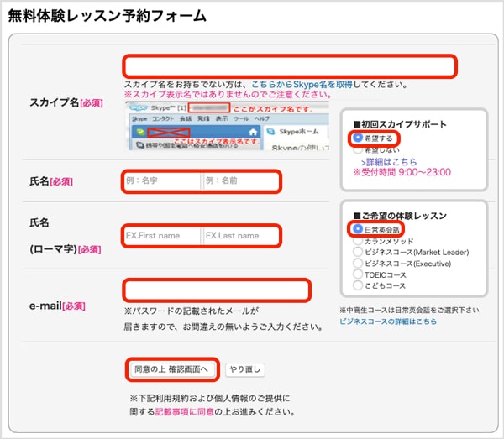Viewport: 504px width, 439px height.
Task: Select カランメソッド trial lesson option
Action: pos(359,240)
